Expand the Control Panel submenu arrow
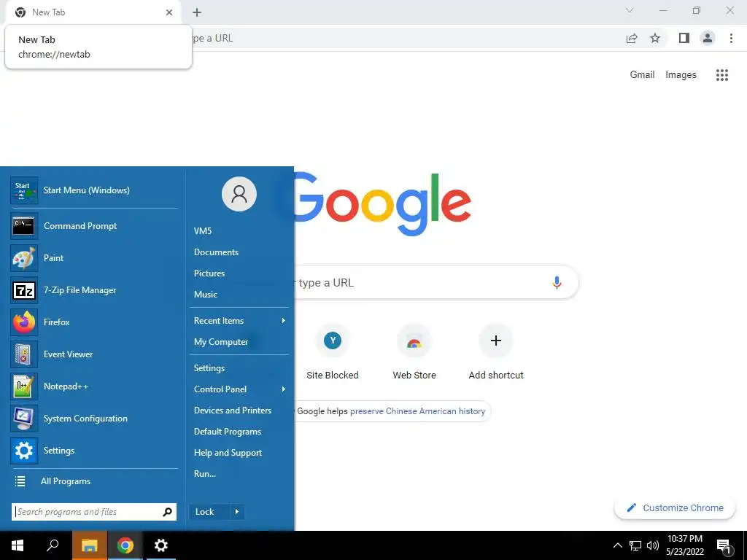The image size is (747, 560). (284, 389)
